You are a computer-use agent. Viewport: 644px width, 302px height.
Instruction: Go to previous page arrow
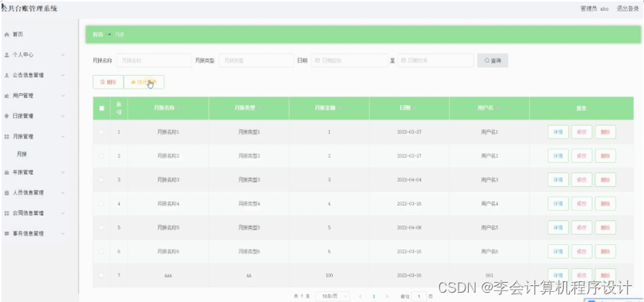point(360,297)
